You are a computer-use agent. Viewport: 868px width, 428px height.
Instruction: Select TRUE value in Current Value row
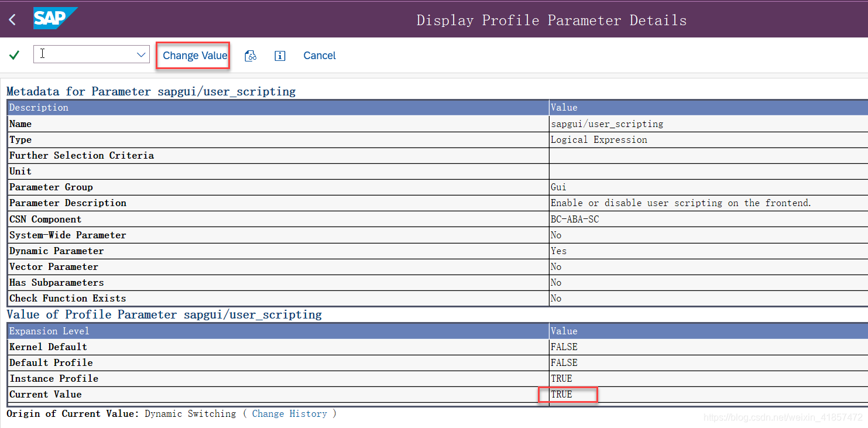(561, 394)
